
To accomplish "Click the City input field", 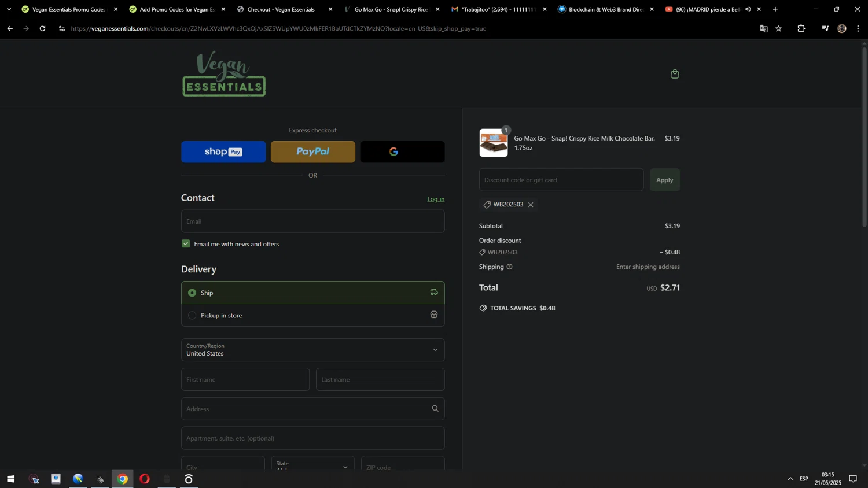I will [x=223, y=464].
